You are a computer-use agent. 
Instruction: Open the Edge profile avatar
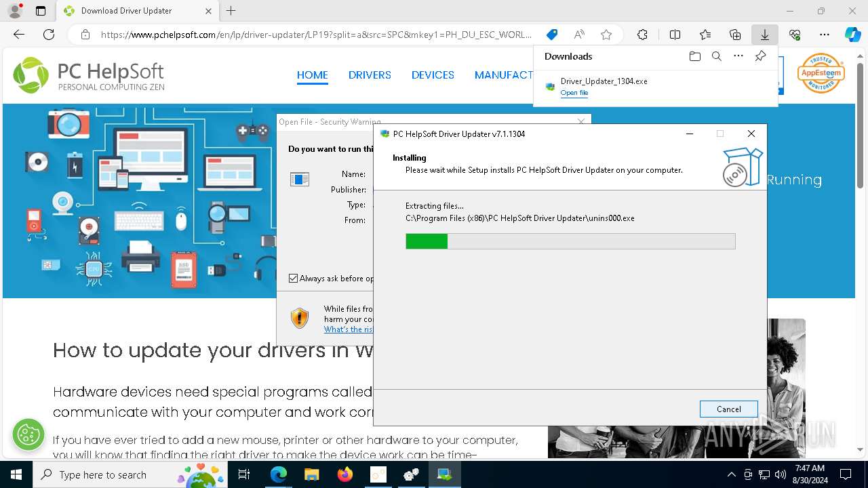point(14,11)
